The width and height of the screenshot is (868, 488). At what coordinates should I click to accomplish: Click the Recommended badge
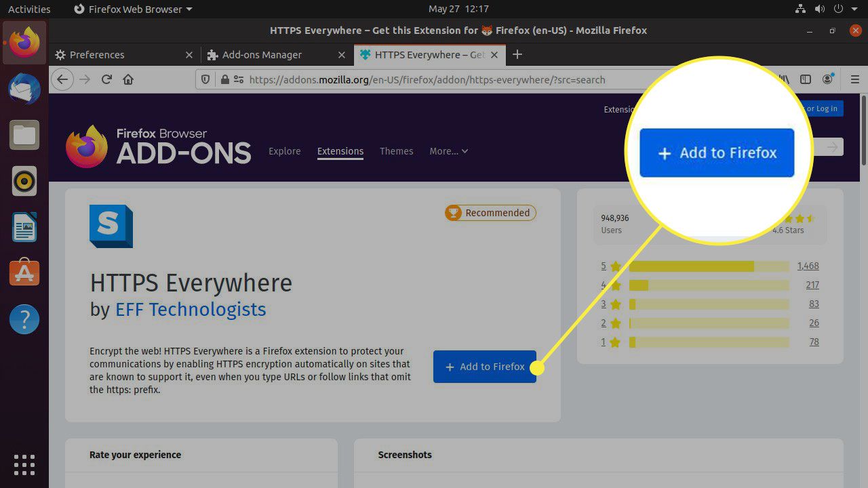(490, 213)
